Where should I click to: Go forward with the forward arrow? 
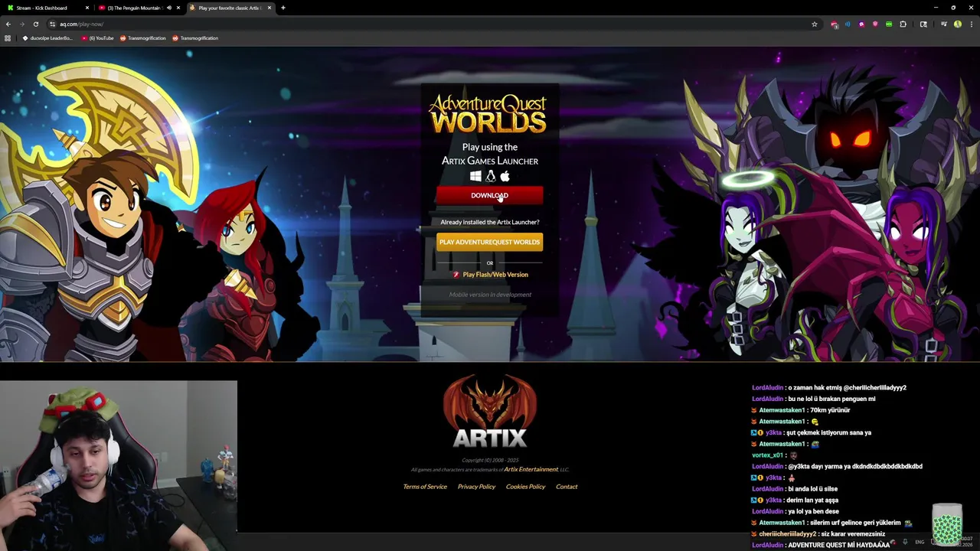click(x=22, y=24)
